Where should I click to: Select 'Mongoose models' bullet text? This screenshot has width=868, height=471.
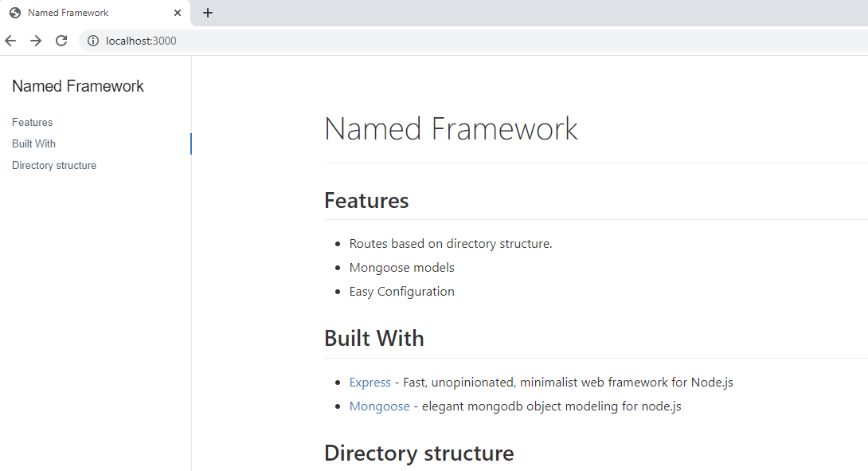402,268
